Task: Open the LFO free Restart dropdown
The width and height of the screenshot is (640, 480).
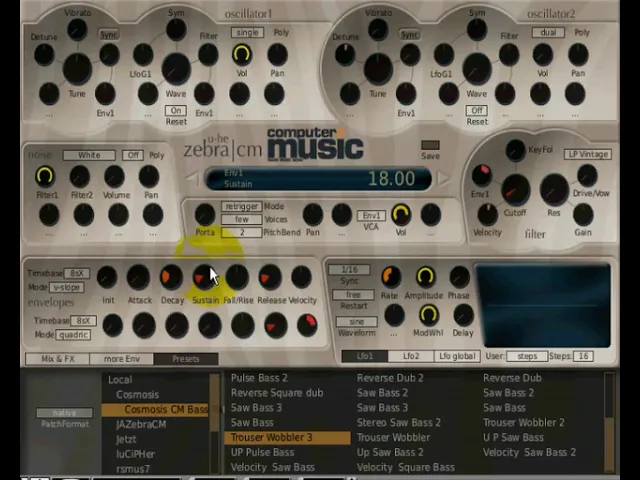Action: coord(353,295)
